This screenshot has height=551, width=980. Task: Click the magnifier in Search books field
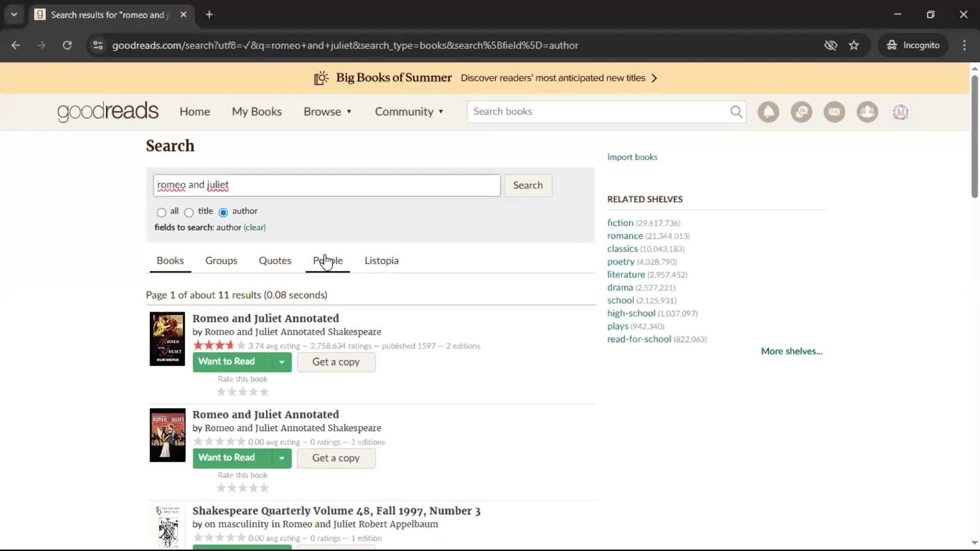[736, 112]
